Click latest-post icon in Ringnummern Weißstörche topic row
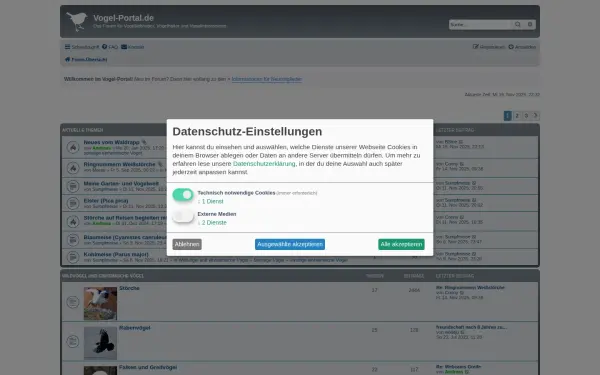Screen dimensions: 600x375 pyautogui.click(x=462, y=164)
